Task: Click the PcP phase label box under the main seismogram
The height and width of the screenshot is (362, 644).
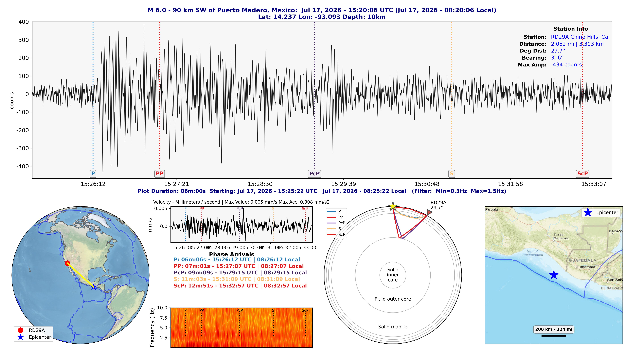Action: click(x=314, y=174)
